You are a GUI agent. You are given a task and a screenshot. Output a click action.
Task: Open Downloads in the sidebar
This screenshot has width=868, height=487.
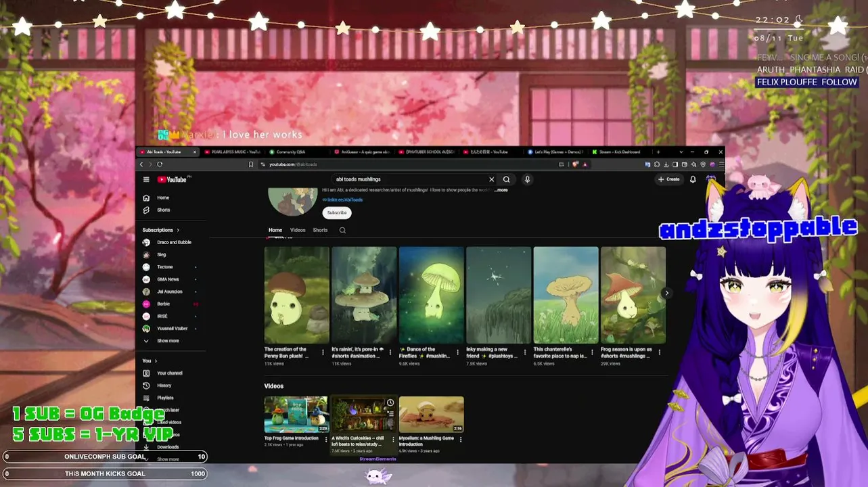[168, 447]
